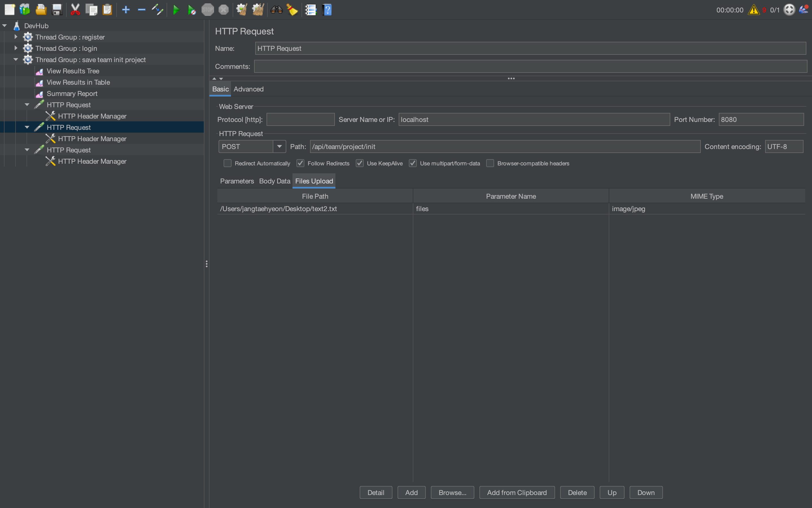812x508 pixels.
Task: Click the Path input field
Action: pos(504,146)
